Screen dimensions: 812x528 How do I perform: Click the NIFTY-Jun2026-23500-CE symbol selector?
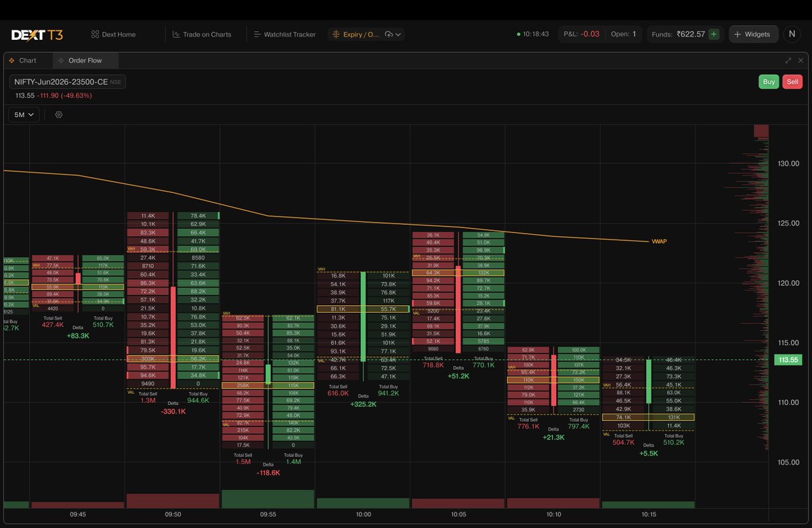(67, 82)
